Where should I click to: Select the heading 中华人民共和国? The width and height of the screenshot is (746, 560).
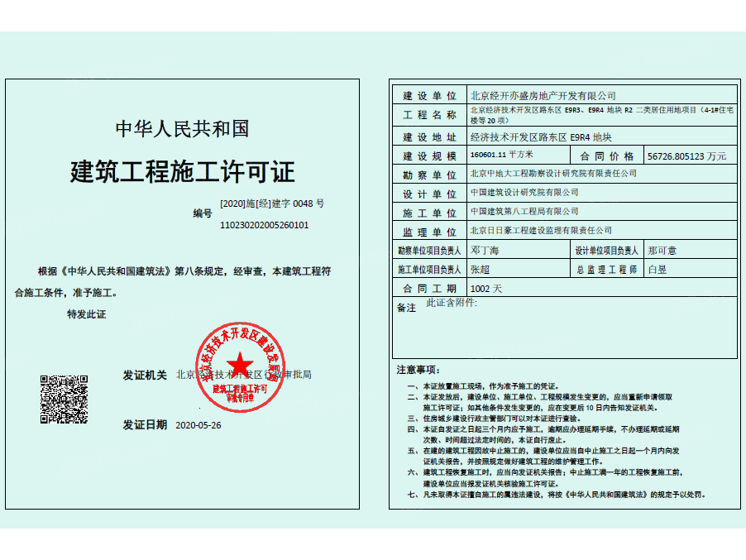click(x=182, y=129)
